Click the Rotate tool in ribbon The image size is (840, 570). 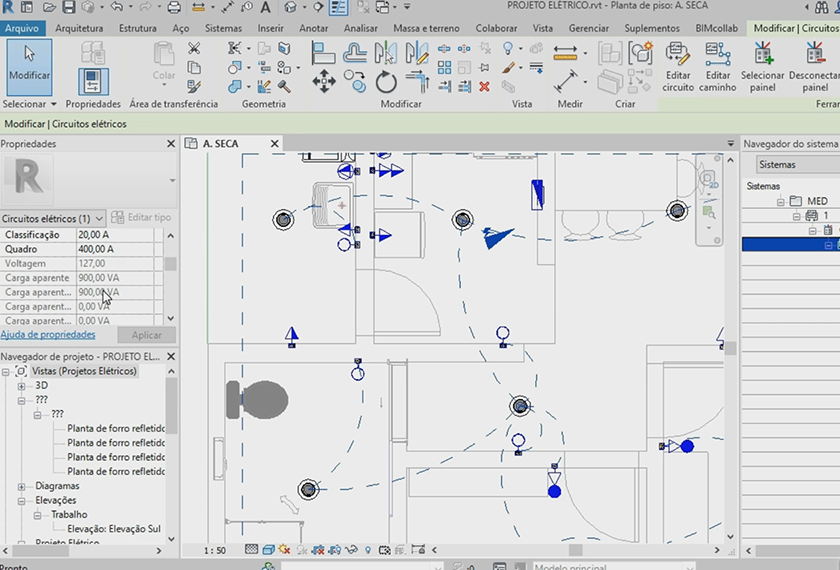(386, 82)
